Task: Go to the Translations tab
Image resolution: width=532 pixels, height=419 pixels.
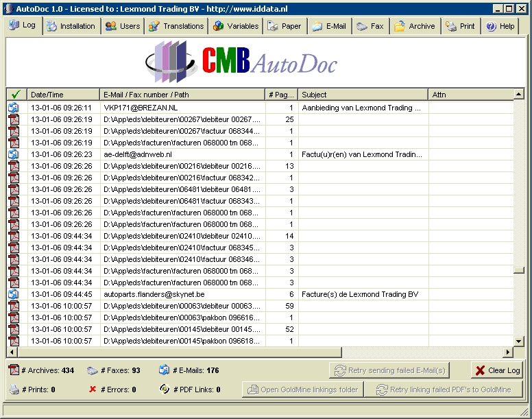Action: [x=176, y=27]
